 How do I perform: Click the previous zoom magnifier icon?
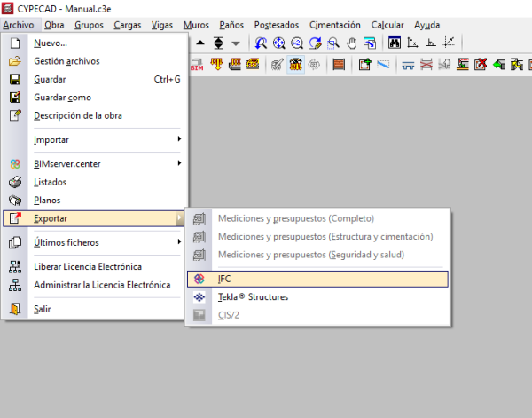click(x=261, y=43)
